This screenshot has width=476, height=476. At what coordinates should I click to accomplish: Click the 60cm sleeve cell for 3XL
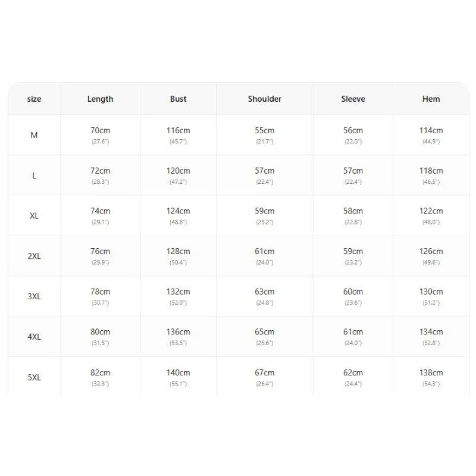(353, 292)
